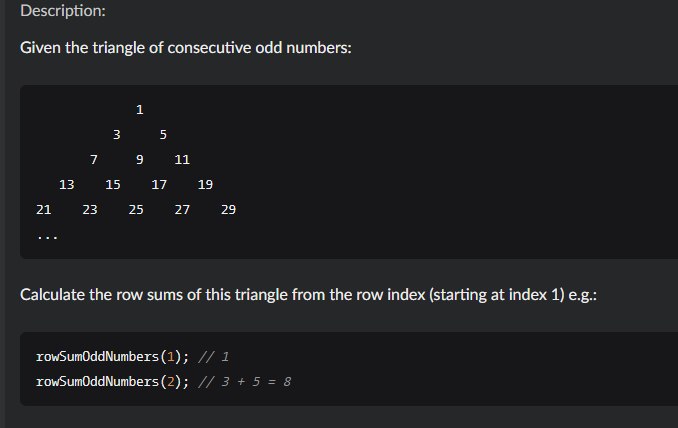Click number 7 in the third row
Screen dimensions: 678x428
click(93, 159)
